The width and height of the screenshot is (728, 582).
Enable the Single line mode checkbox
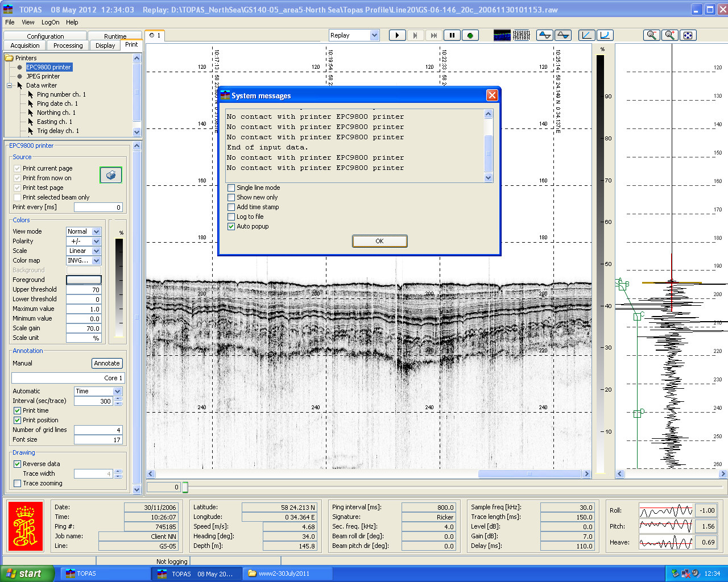pyautogui.click(x=231, y=188)
